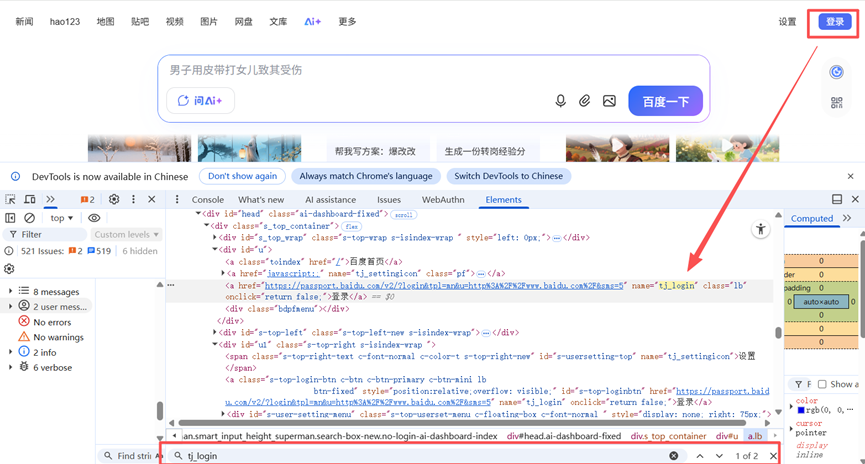Screen dimensions: 865x464
Task: Open the 设置 settings link
Action: pyautogui.click(x=787, y=22)
